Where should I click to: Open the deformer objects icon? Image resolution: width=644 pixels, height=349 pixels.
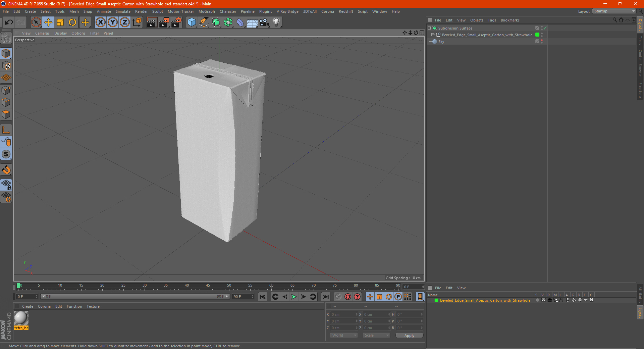click(240, 22)
